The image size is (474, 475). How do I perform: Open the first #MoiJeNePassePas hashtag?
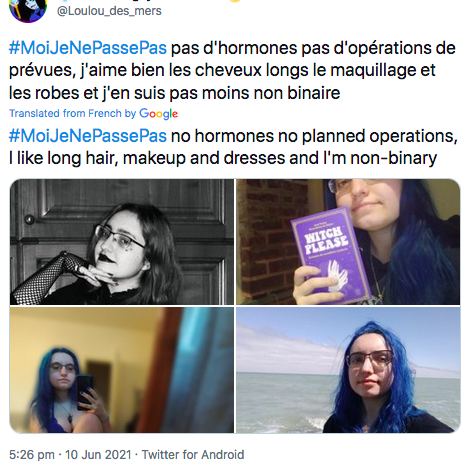click(x=88, y=48)
